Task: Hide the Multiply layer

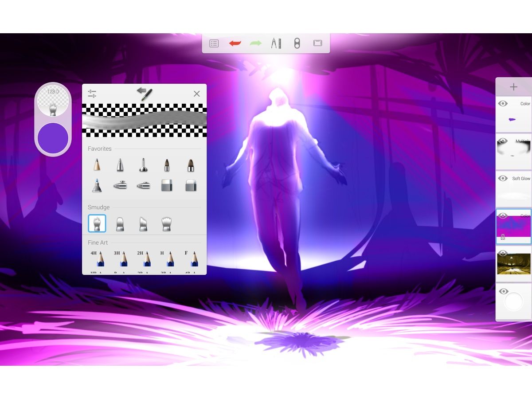Action: (503, 141)
